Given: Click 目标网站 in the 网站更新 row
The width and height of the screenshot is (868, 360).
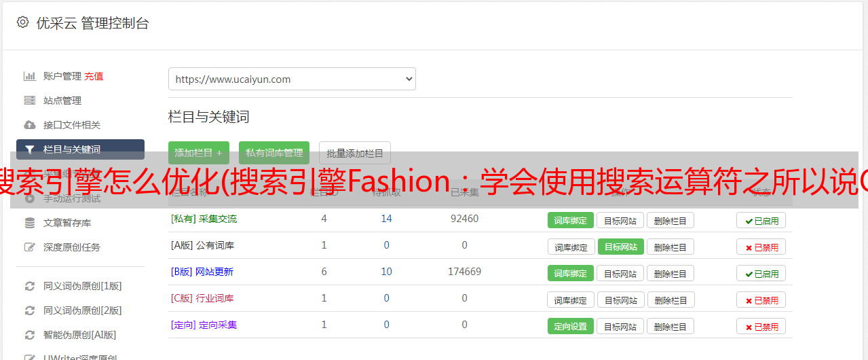Looking at the screenshot, I should click(x=620, y=273).
